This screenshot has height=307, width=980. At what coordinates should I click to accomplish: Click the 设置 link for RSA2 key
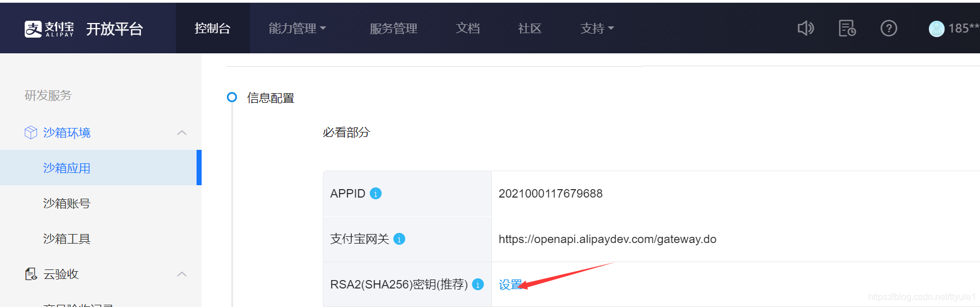[x=510, y=285]
